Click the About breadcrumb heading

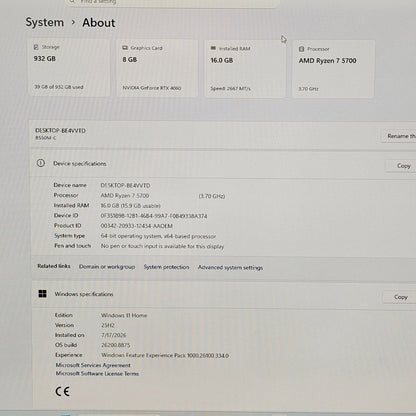click(x=99, y=23)
